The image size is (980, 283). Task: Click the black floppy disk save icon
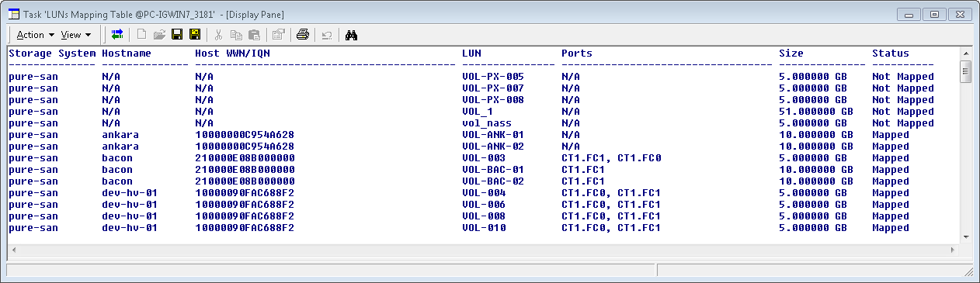click(177, 34)
